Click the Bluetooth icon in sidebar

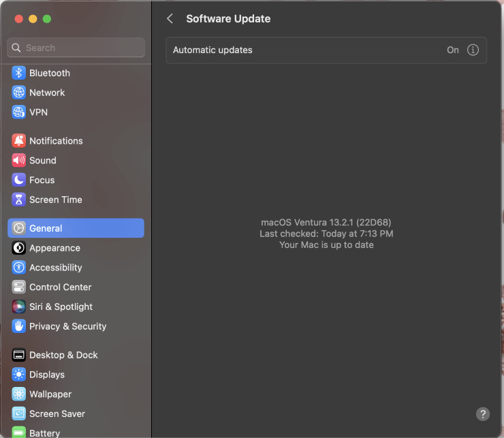[19, 73]
